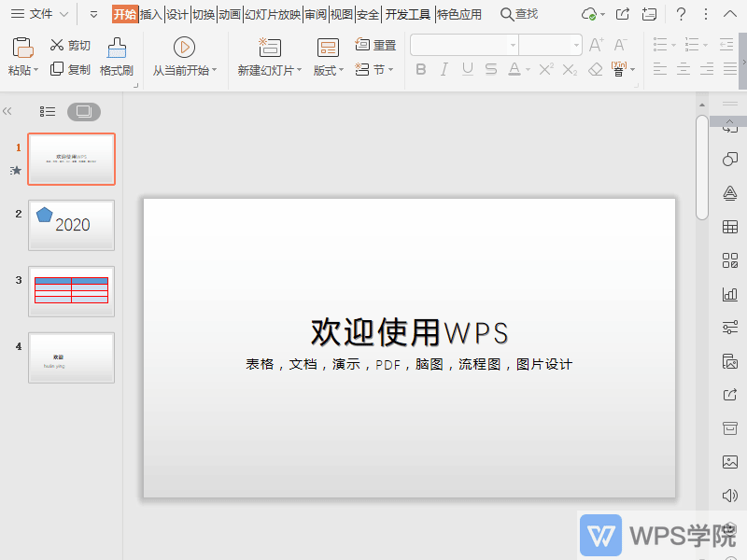Viewport: 747px width, 560px height.
Task: Open the Audio panel via speaker icon
Action: (x=729, y=495)
